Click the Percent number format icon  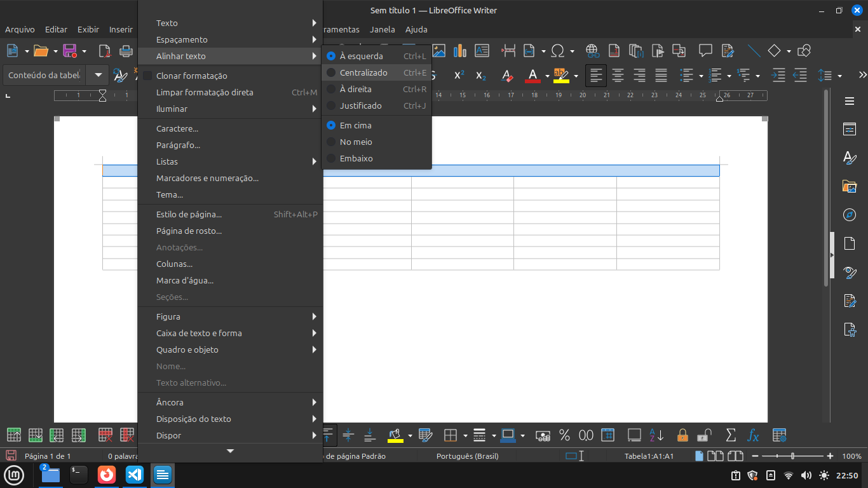coord(564,435)
